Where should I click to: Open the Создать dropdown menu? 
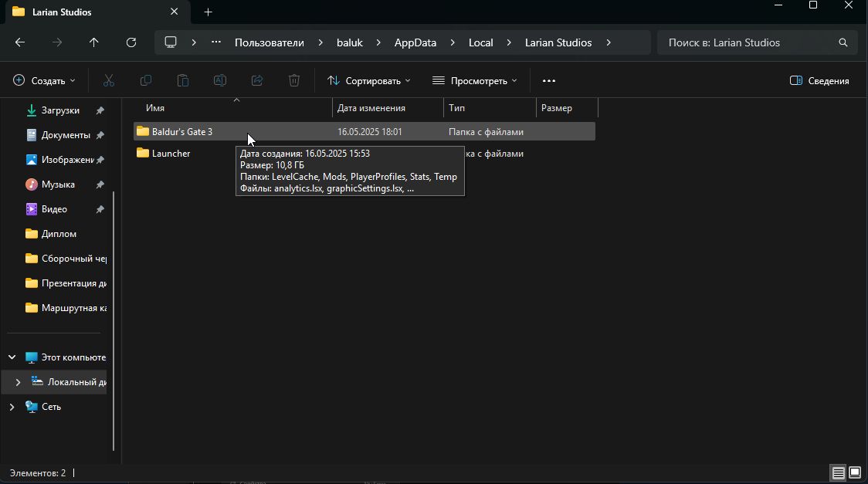(44, 81)
